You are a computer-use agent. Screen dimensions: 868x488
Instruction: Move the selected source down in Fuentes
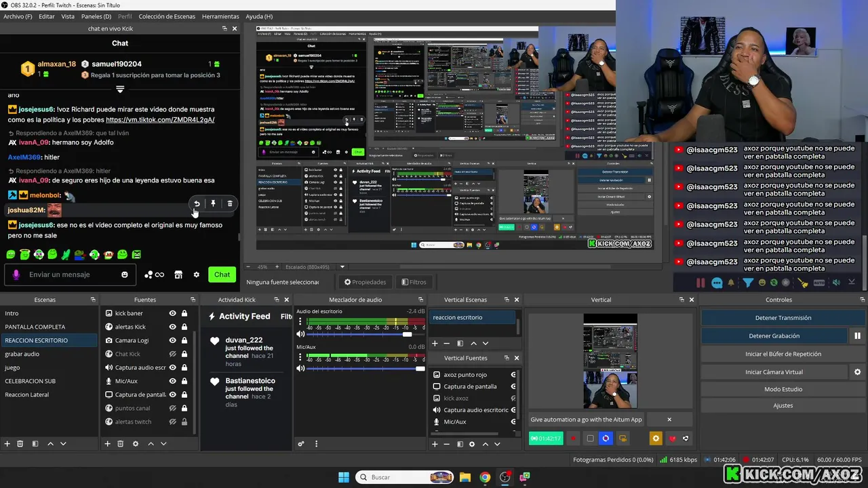click(x=163, y=443)
